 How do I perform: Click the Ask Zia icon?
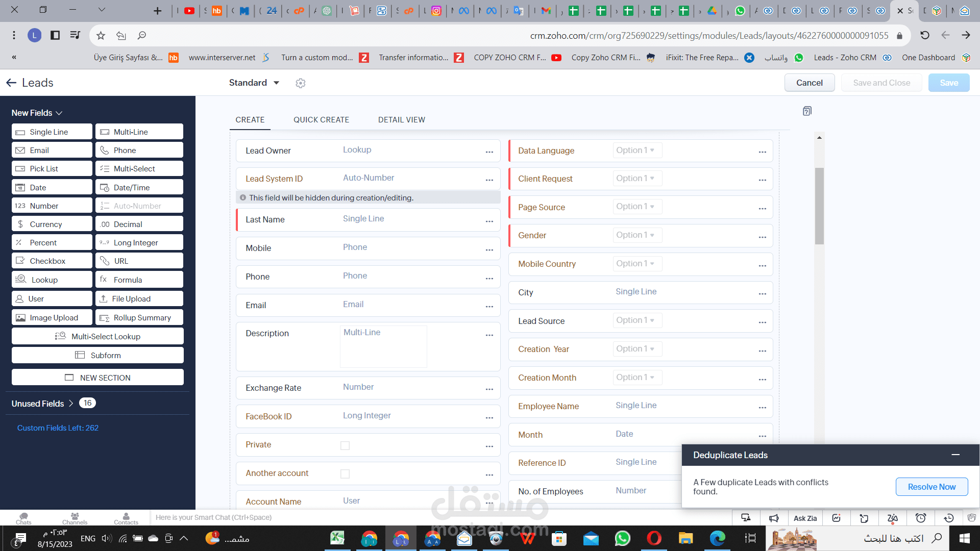[x=805, y=517]
